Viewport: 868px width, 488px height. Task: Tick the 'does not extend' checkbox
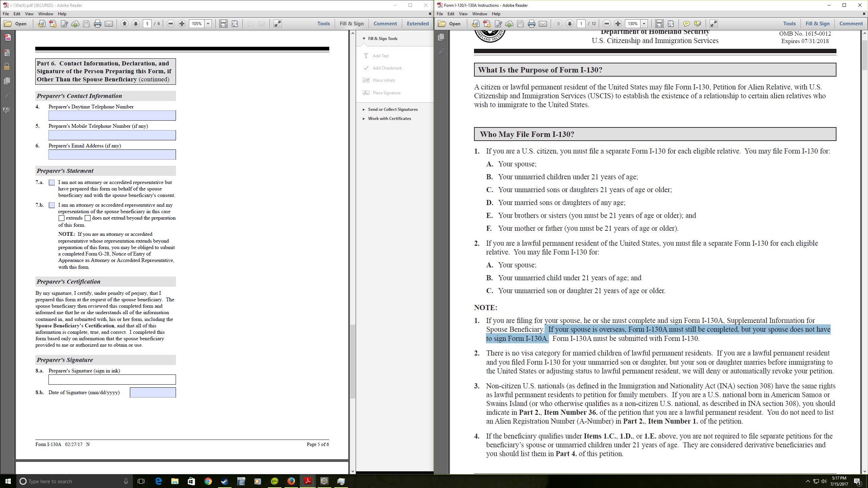tap(87, 218)
